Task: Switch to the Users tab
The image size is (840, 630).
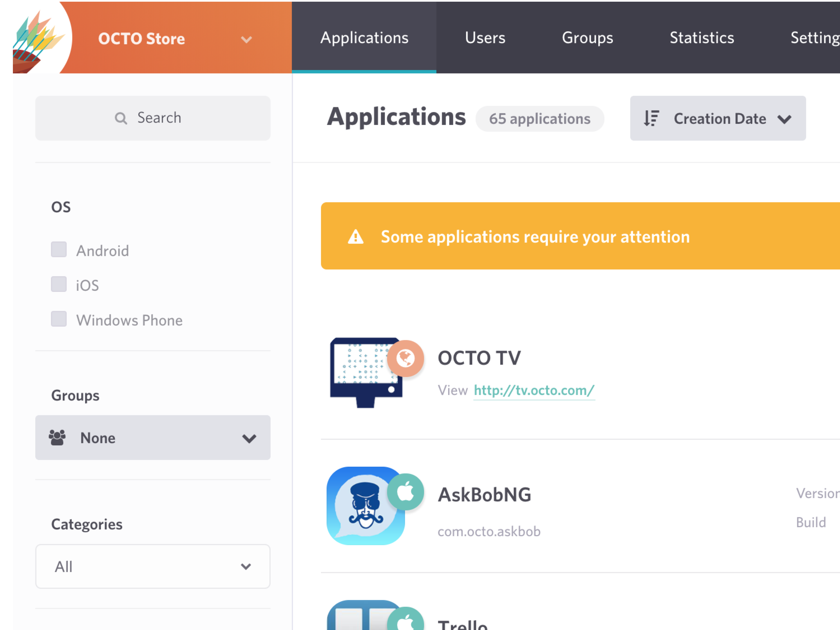Action: [x=485, y=38]
